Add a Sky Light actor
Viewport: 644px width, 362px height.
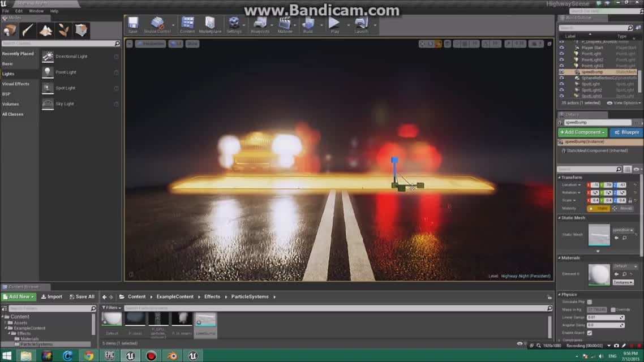(x=80, y=104)
